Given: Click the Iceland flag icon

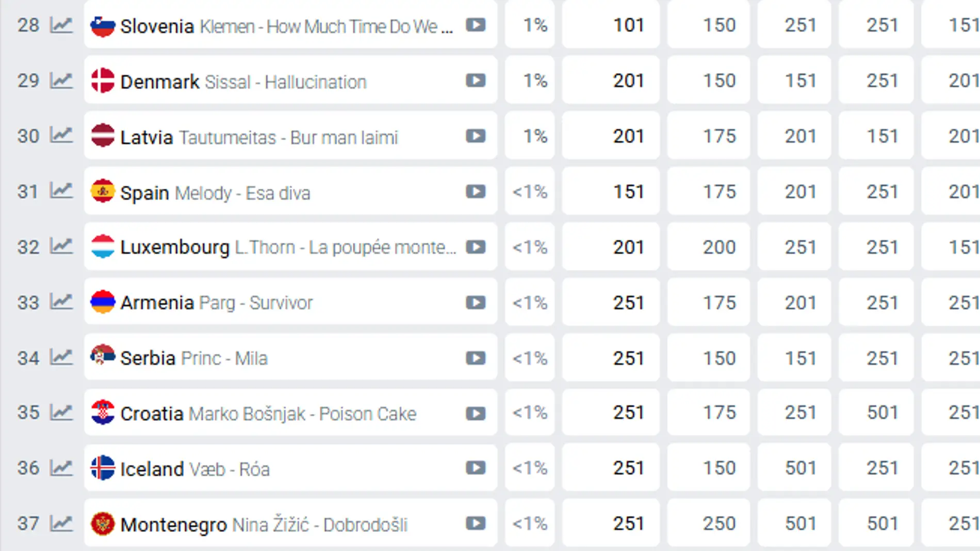Looking at the screenshot, I should click(x=103, y=468).
